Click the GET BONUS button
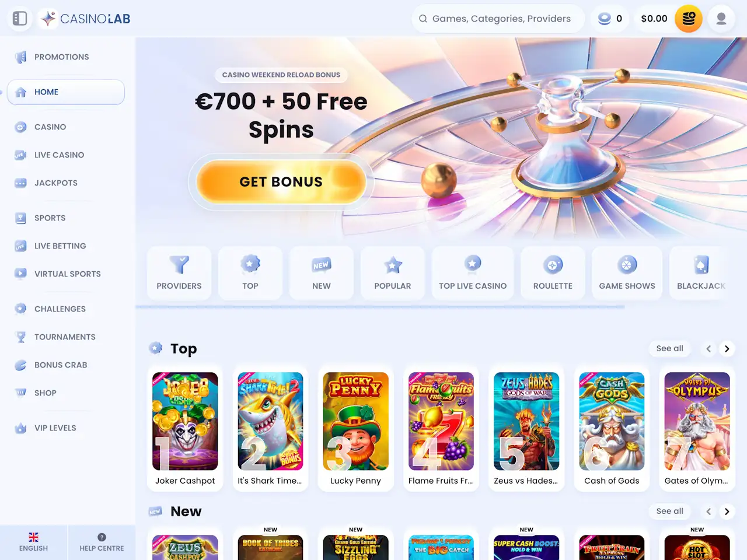 pyautogui.click(x=281, y=182)
